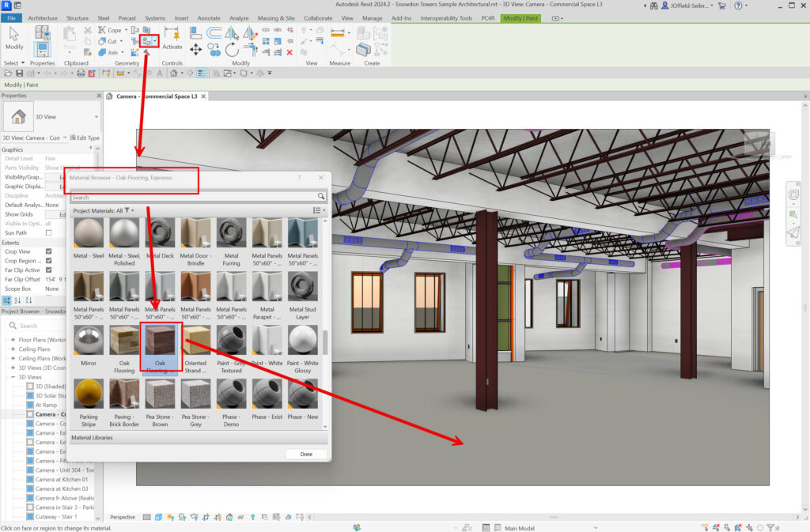
Task: Open the 3D View type selector dropdown
Action: pyautogui.click(x=96, y=117)
